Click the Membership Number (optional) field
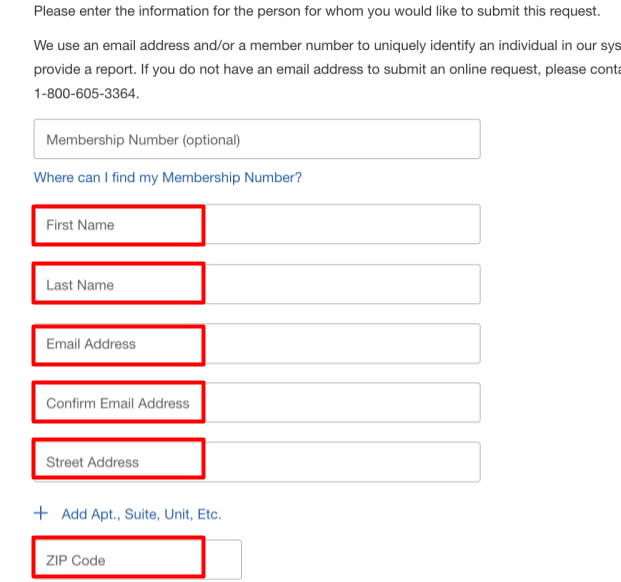The height and width of the screenshot is (582, 621). 256,140
